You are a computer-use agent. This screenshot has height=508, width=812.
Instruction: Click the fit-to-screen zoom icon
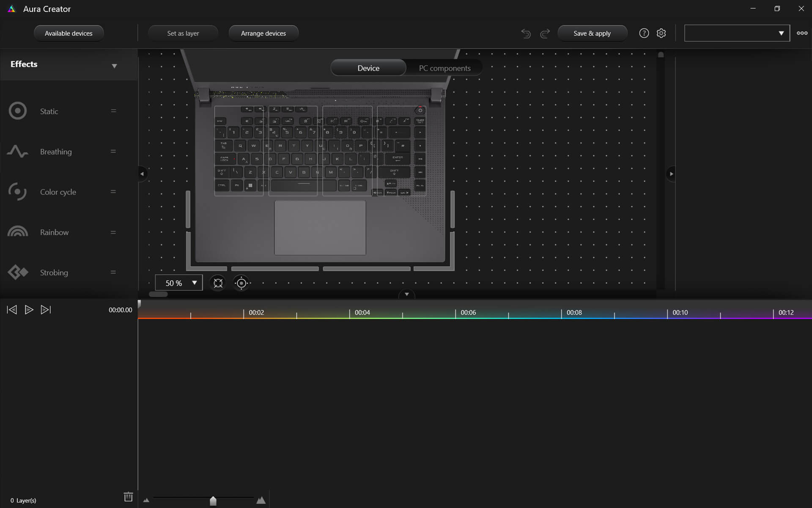[x=217, y=283]
